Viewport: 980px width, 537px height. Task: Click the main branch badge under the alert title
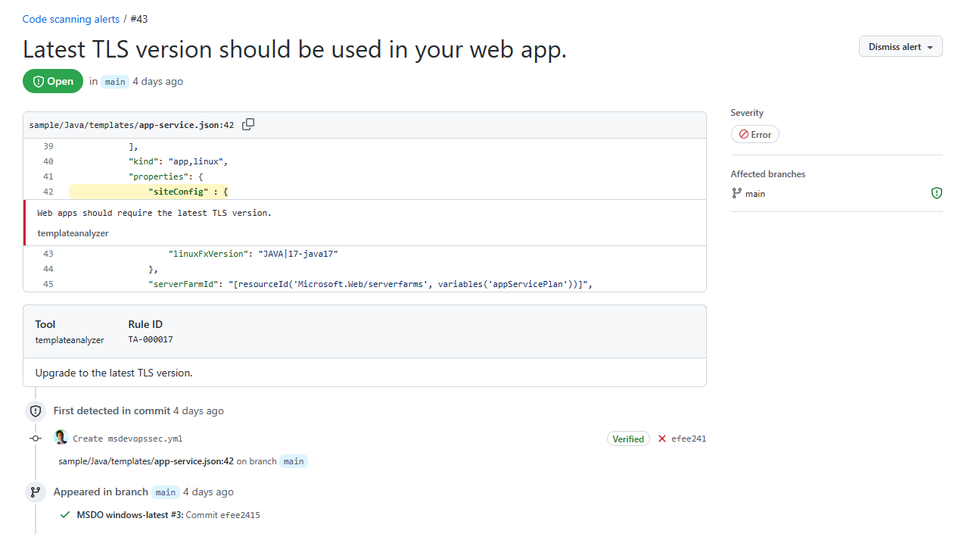114,81
